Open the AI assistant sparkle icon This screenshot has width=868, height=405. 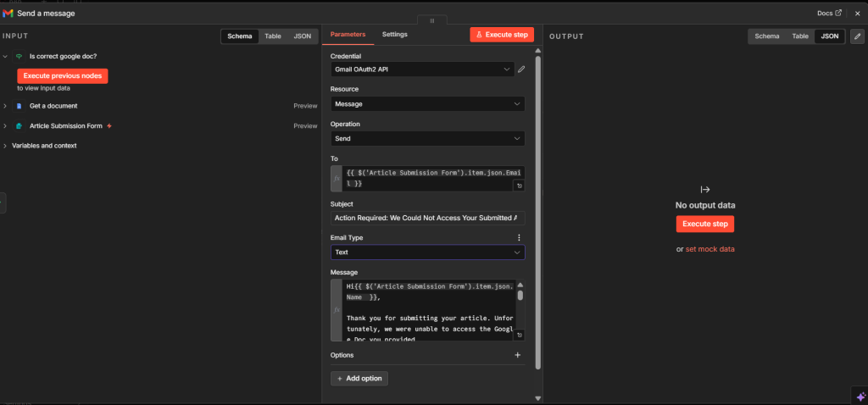[861, 397]
